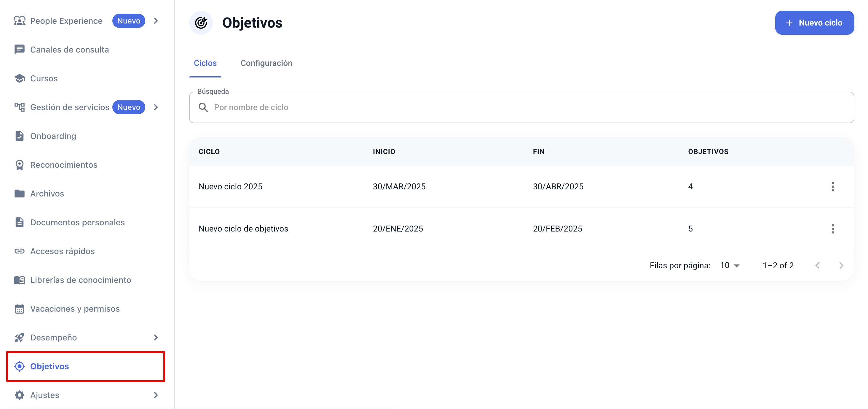Switch to the Ciclos tab

tap(205, 63)
